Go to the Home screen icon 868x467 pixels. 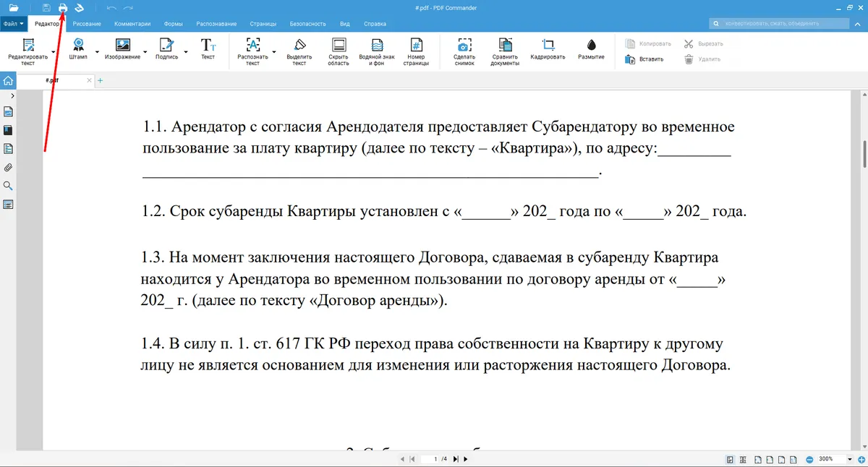tap(8, 80)
